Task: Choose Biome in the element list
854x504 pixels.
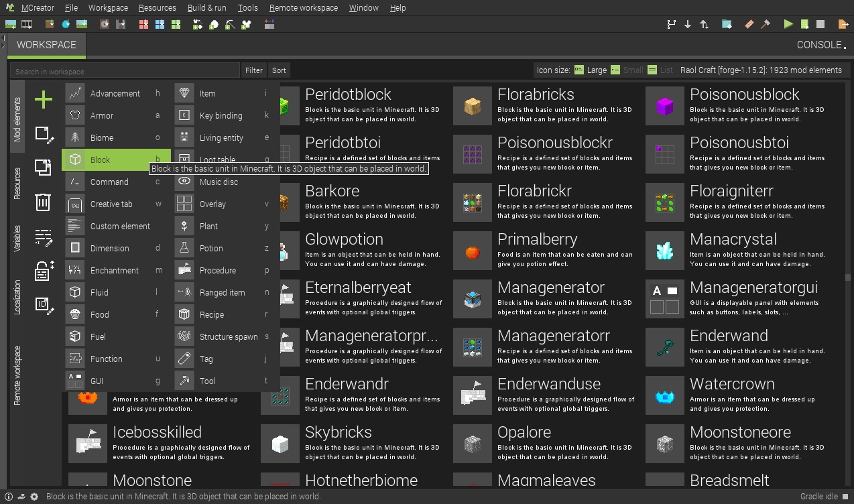Action: 117,137
